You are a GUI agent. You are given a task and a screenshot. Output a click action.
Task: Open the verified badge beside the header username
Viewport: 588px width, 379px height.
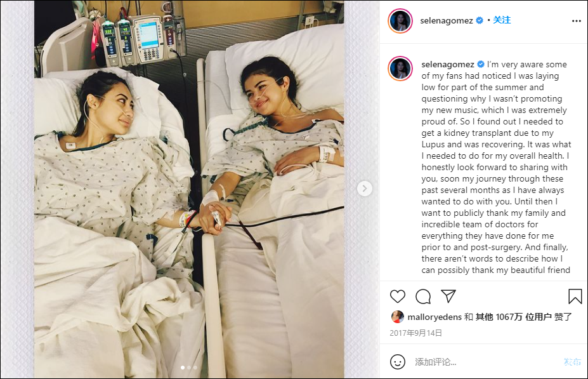[480, 21]
